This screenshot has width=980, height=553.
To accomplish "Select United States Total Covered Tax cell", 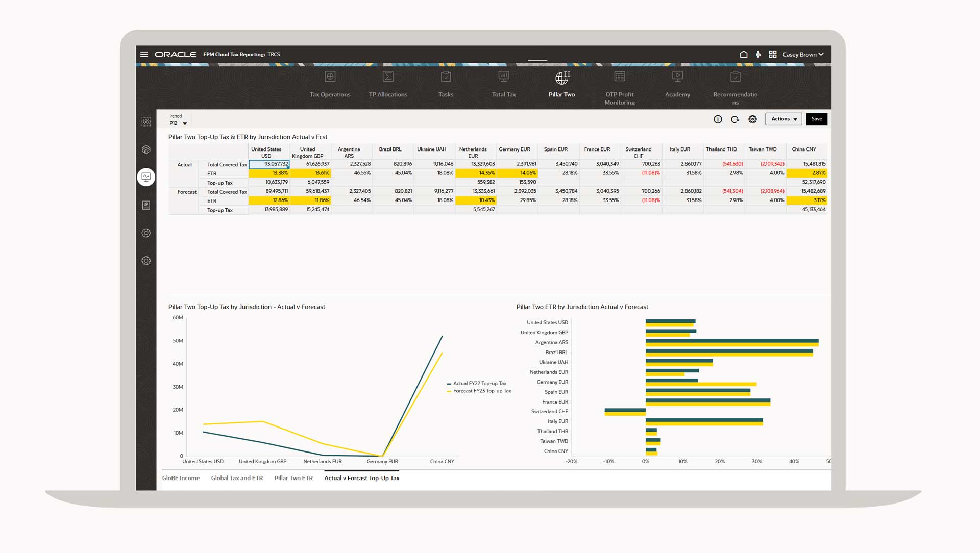I will pos(269,164).
